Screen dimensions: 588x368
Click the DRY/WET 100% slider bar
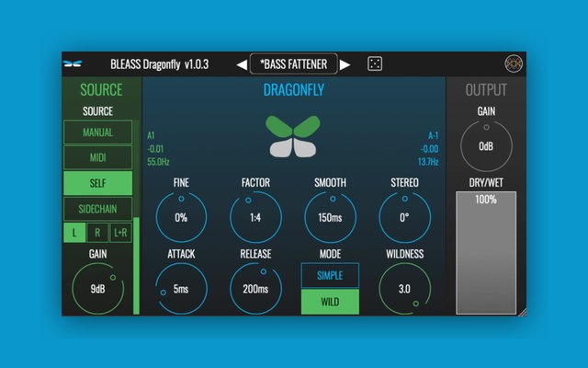(x=486, y=253)
